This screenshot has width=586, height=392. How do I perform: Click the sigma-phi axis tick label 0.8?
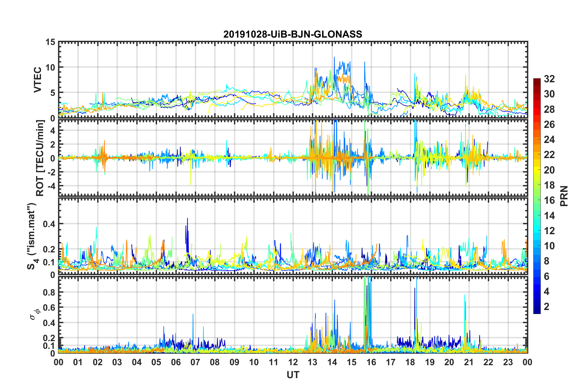49,292
